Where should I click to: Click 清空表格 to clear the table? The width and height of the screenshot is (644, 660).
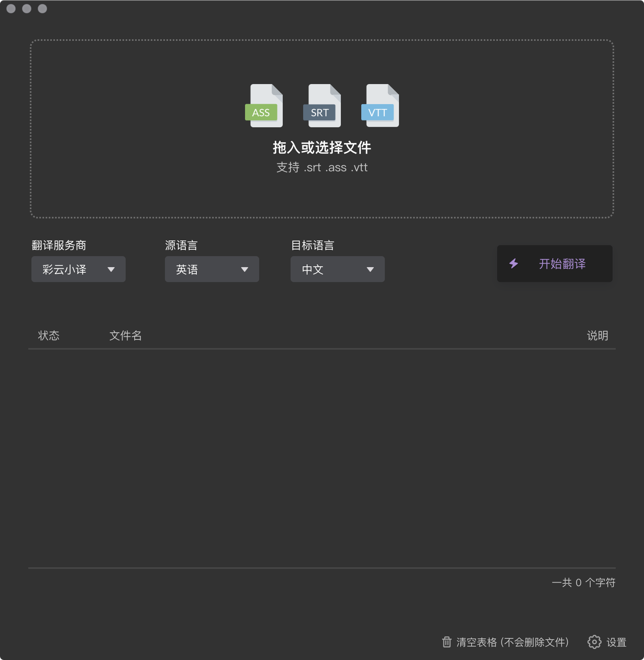tap(512, 642)
